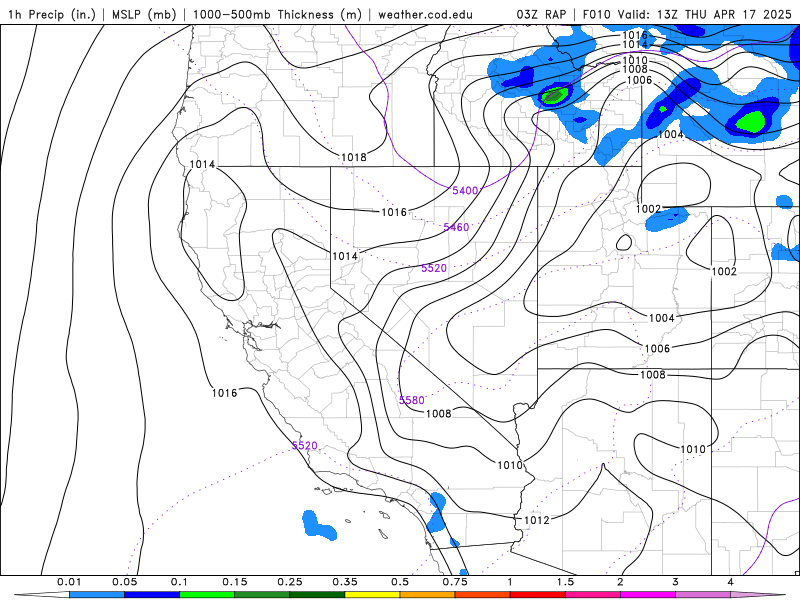Click the purple 5460 thickness label
This screenshot has height=600, width=800.
click(x=456, y=227)
